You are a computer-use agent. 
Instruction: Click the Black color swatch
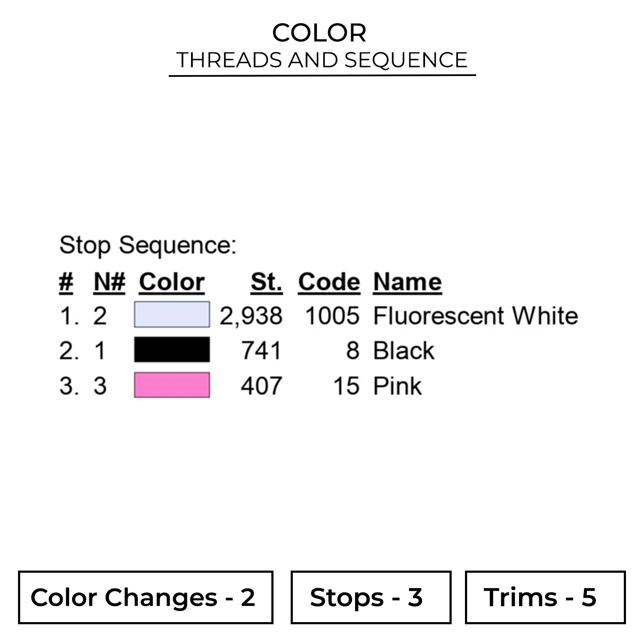click(172, 350)
